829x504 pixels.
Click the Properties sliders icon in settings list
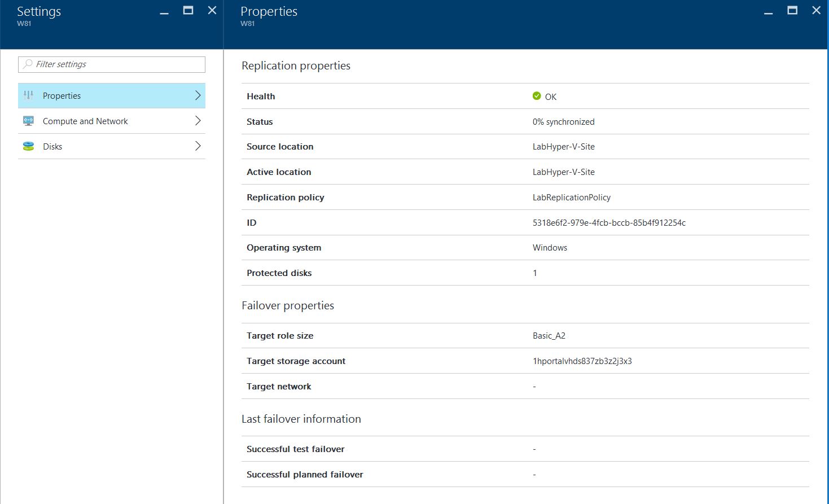28,96
